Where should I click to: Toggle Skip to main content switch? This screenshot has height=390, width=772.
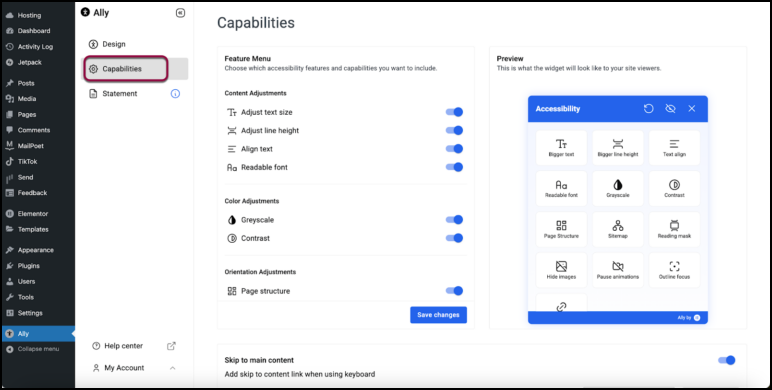tap(727, 360)
